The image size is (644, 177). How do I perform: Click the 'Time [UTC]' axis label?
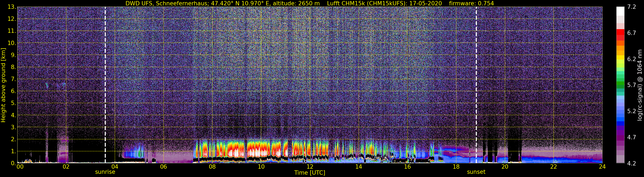[310, 173]
